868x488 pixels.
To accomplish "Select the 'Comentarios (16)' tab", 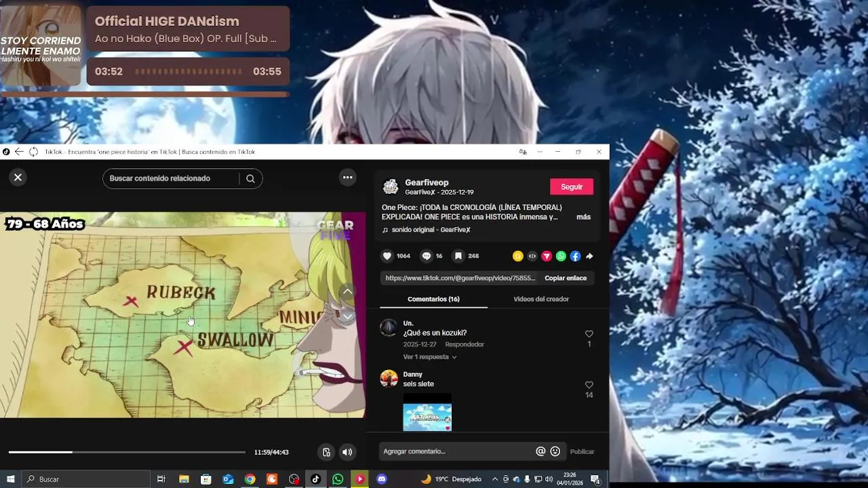I will tap(433, 299).
